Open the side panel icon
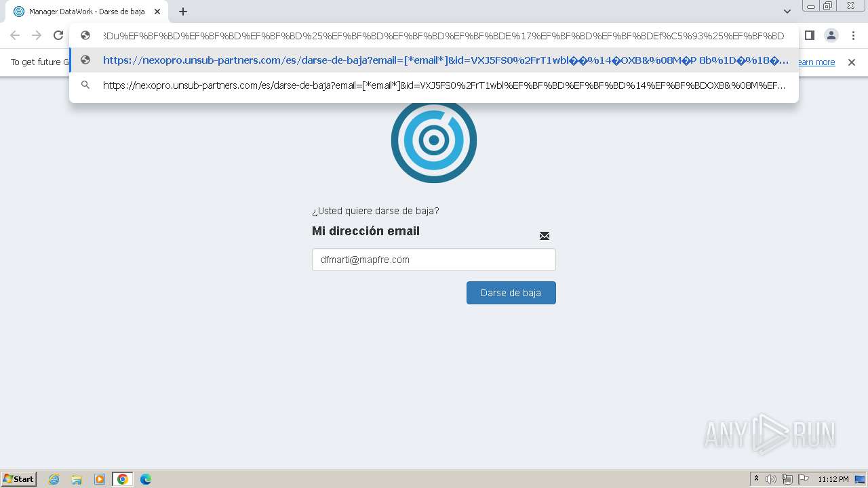Screen dimensions: 868x488 (810, 35)
